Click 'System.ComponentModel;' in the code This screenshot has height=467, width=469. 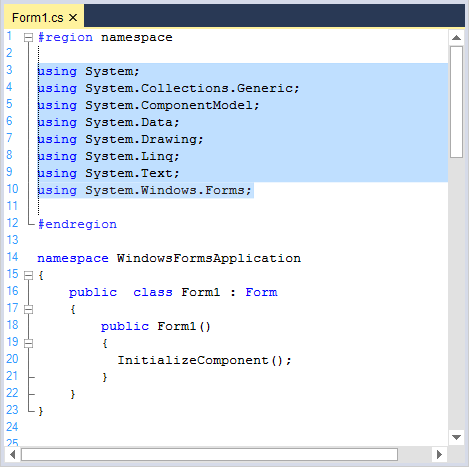point(172,105)
